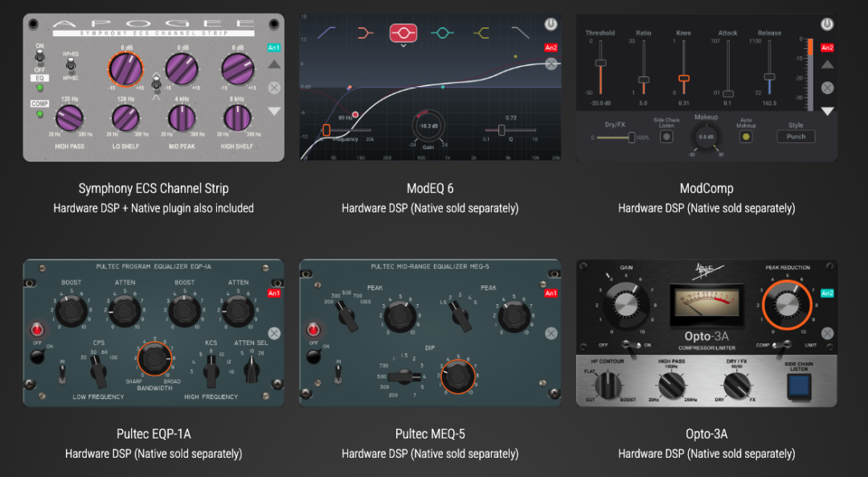Click the An1 tag on Symphony ECS Channel Strip
The height and width of the screenshot is (477, 868).
coord(274,47)
